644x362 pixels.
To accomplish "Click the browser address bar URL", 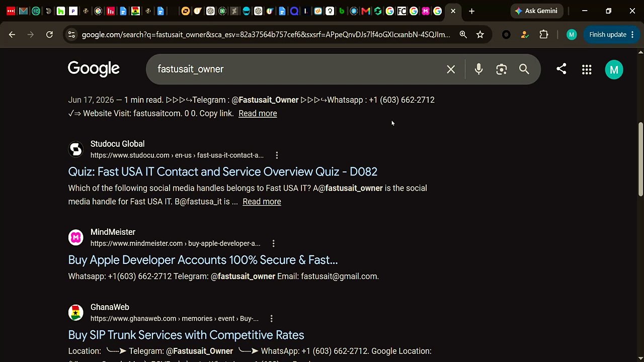I will coord(266,35).
